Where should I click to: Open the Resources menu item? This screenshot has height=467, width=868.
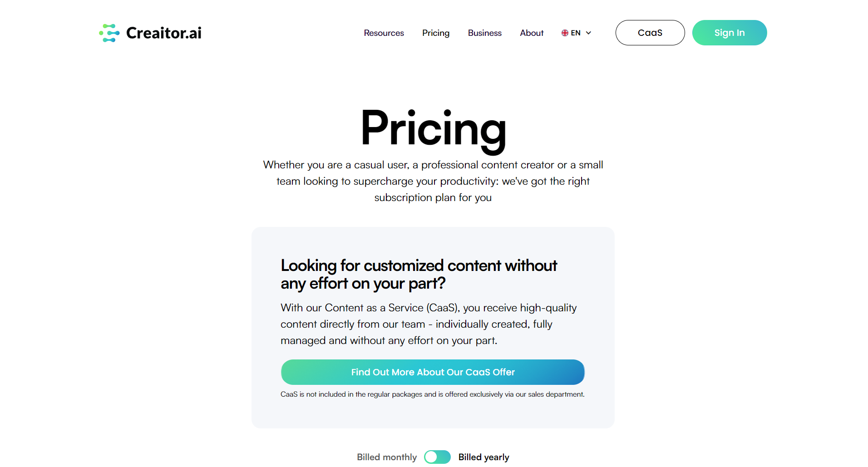[x=384, y=33]
